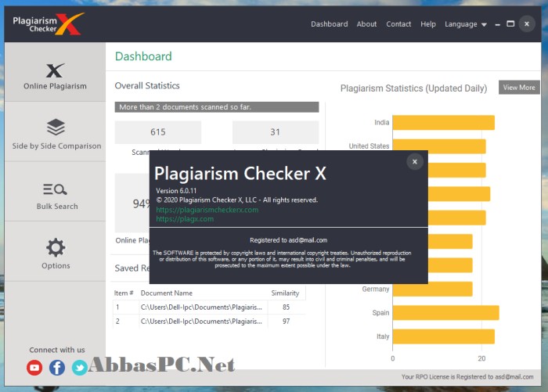Open the Bulk Search icon
Screen dimensions: 548x392
(56, 189)
